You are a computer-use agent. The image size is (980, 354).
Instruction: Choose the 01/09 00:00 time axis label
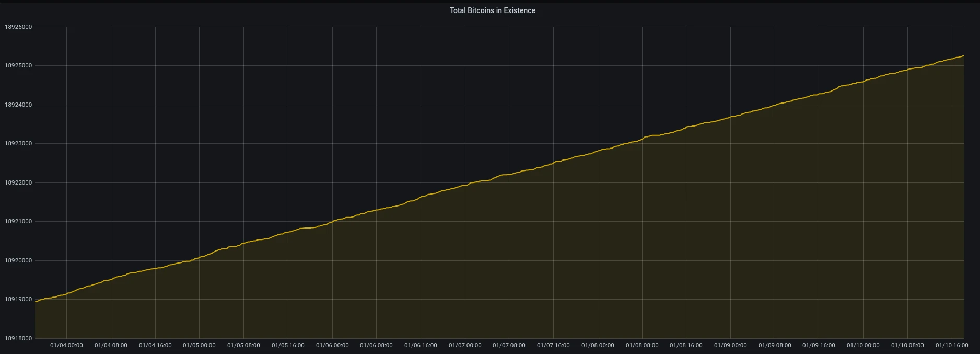click(x=730, y=345)
